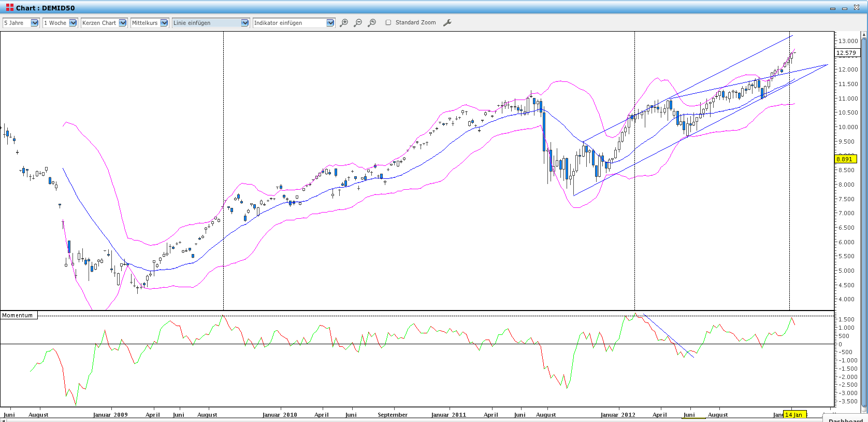Minimize the chart window using the leftmost title bar button
The image size is (868, 422).
tap(833, 8)
